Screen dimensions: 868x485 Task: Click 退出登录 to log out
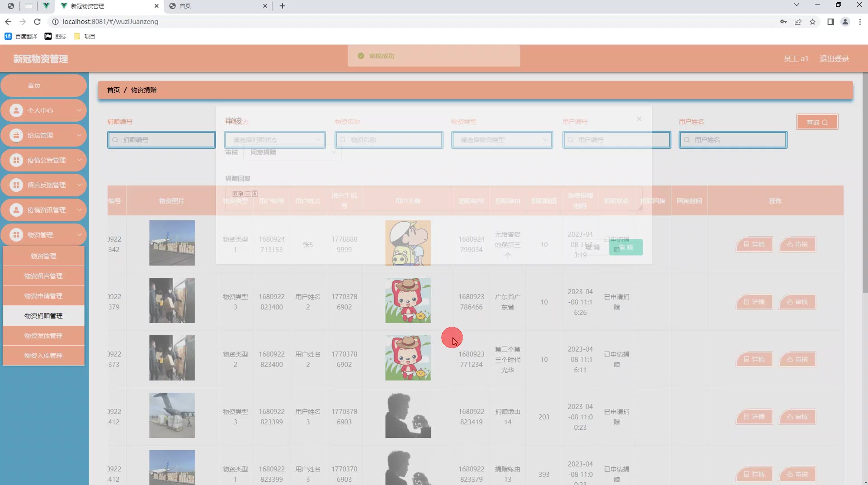click(x=834, y=59)
